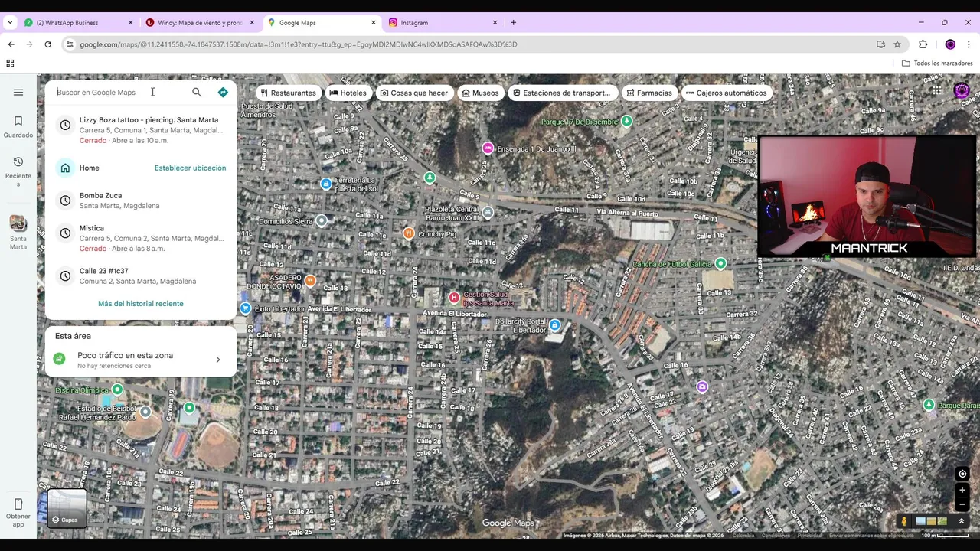This screenshot has width=980, height=551.
Task: Filter map by Museos
Action: 480,93
